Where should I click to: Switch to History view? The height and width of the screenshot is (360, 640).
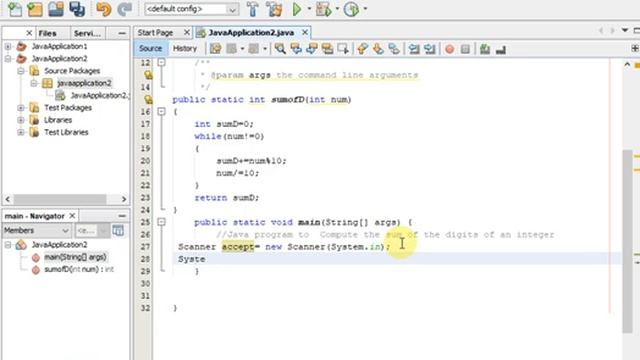185,49
